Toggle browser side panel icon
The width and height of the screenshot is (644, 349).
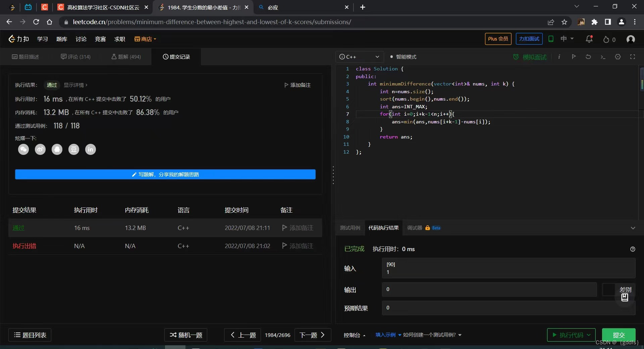(608, 22)
